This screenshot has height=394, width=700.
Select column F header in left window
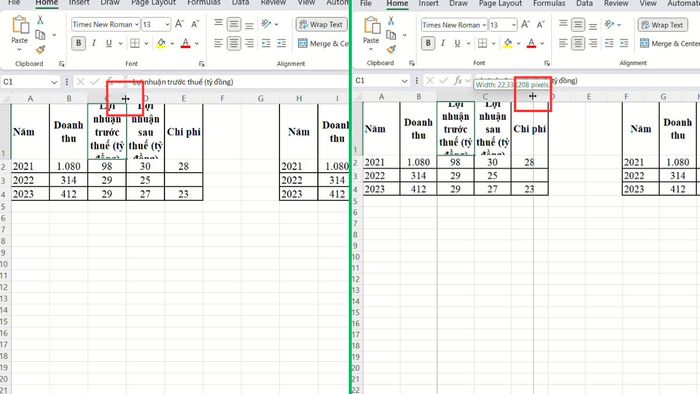click(x=222, y=98)
